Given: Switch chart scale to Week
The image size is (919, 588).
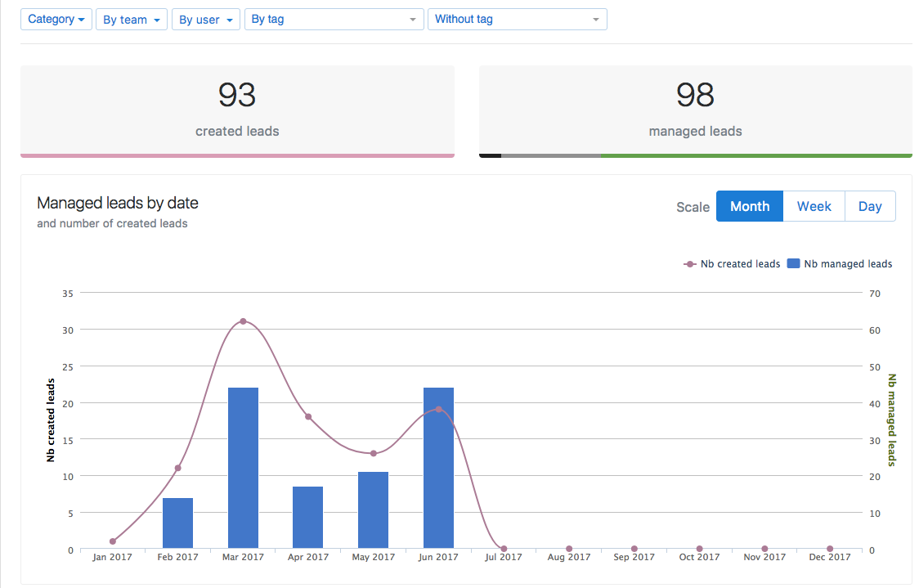Looking at the screenshot, I should coord(814,206).
